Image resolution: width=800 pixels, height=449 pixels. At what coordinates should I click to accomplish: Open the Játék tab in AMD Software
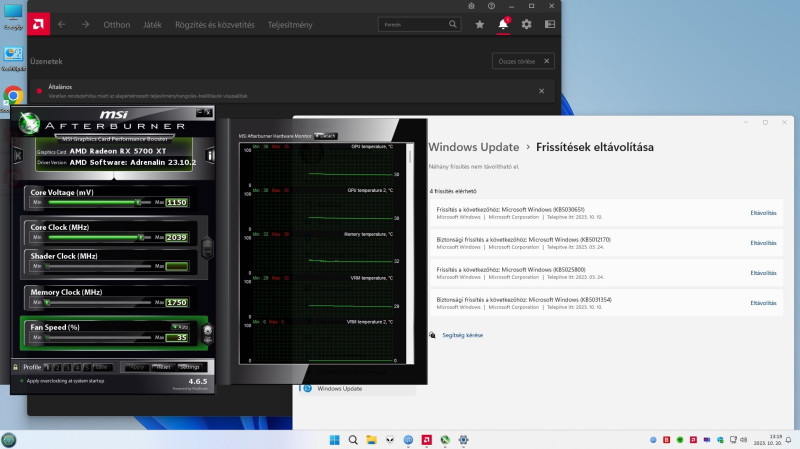tap(152, 24)
